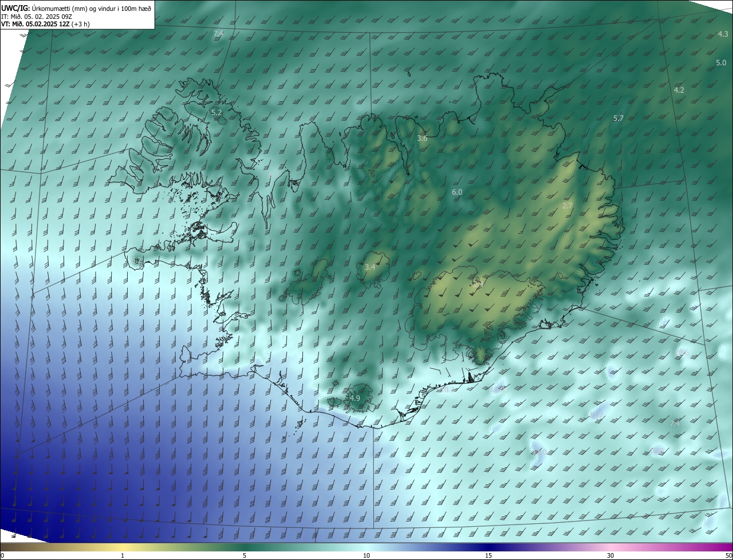Click the colorbar label 10
Screen dimensions: 733x560
click(366, 556)
